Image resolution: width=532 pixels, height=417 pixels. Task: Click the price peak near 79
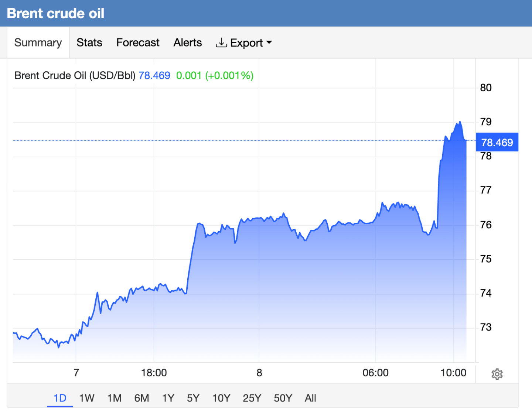(x=460, y=122)
